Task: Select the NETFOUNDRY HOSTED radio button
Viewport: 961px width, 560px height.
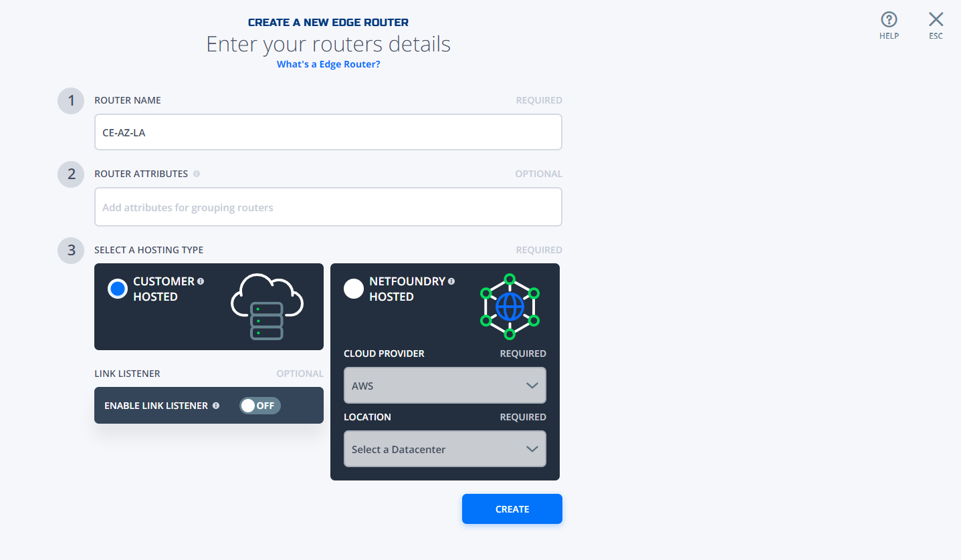Action: pos(354,289)
